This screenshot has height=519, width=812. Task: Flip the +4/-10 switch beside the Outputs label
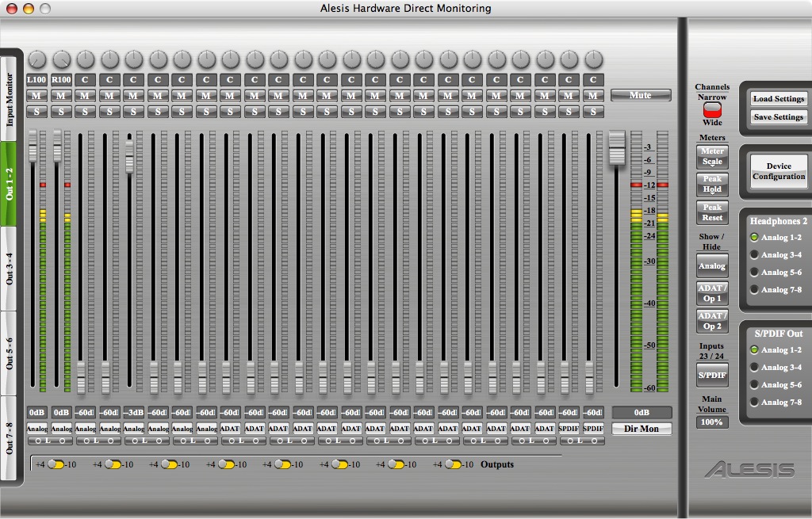coord(453,464)
